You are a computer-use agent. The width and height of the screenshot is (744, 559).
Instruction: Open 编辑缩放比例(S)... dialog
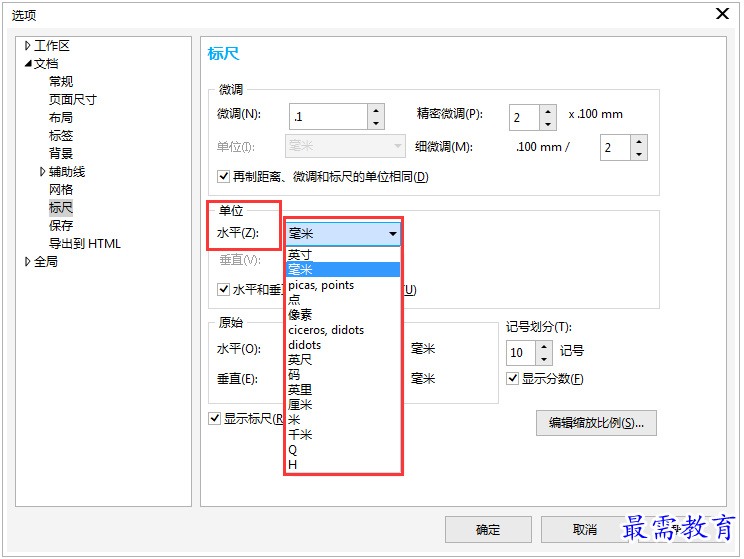(x=596, y=423)
